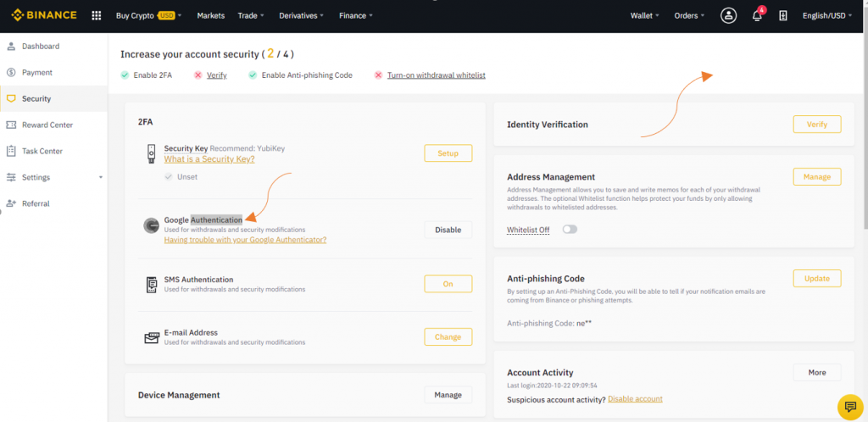The height and width of the screenshot is (422, 868).
Task: Click the Payment dollar icon in sidebar
Action: coord(10,73)
